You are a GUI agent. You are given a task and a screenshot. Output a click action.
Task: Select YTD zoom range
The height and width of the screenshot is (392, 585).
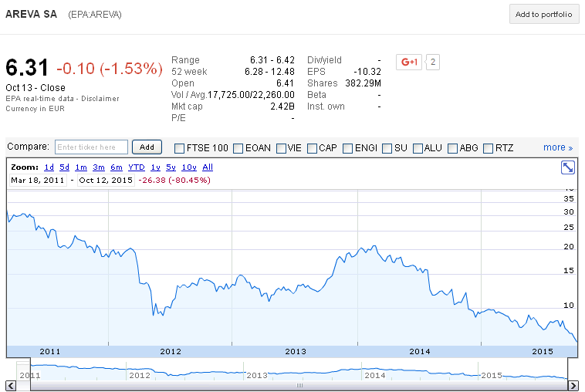pyautogui.click(x=137, y=167)
